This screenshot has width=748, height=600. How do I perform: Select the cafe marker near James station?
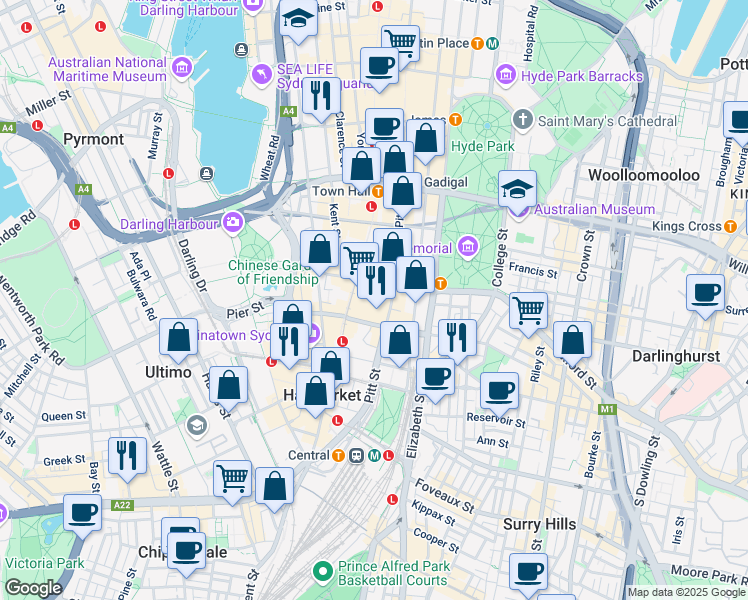point(384,128)
